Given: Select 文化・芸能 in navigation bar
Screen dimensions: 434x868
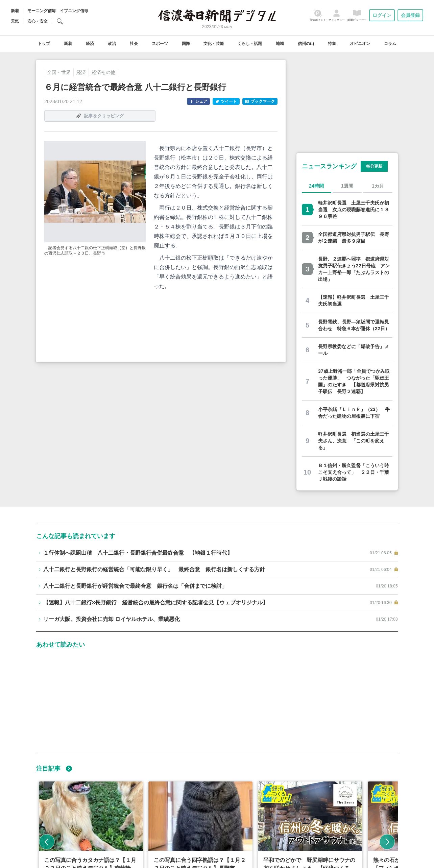Looking at the screenshot, I should pyautogui.click(x=214, y=44).
